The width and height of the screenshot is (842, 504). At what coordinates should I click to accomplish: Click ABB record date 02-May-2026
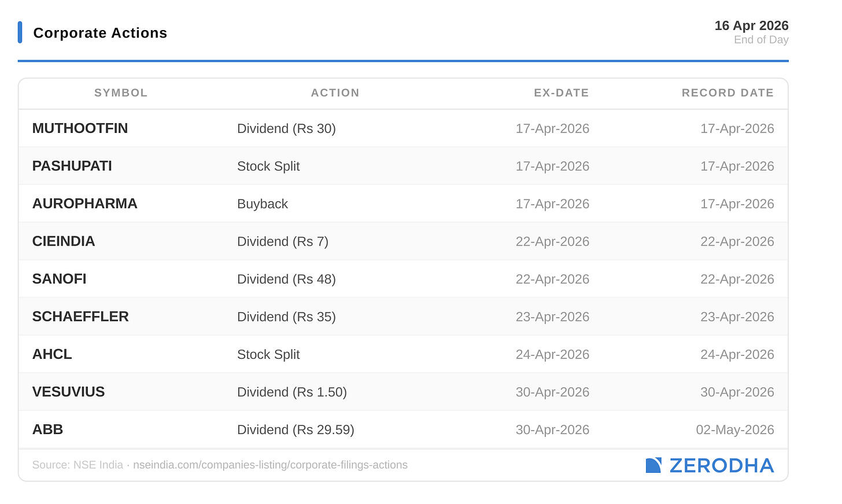[735, 429]
